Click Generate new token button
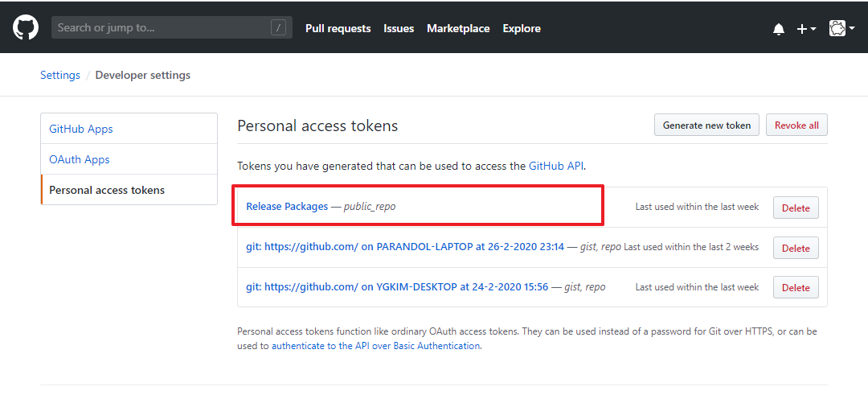The height and width of the screenshot is (399, 868). click(x=707, y=125)
